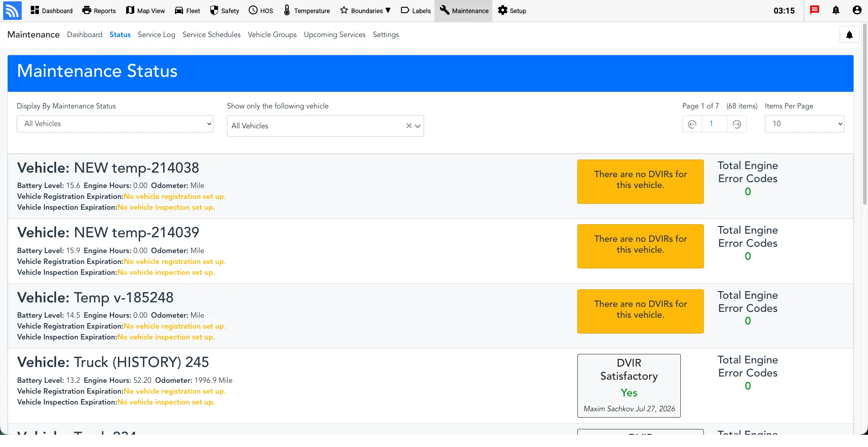The image size is (868, 447).
Task: Click Odometer 1996.9 Mile value
Action: [213, 381]
